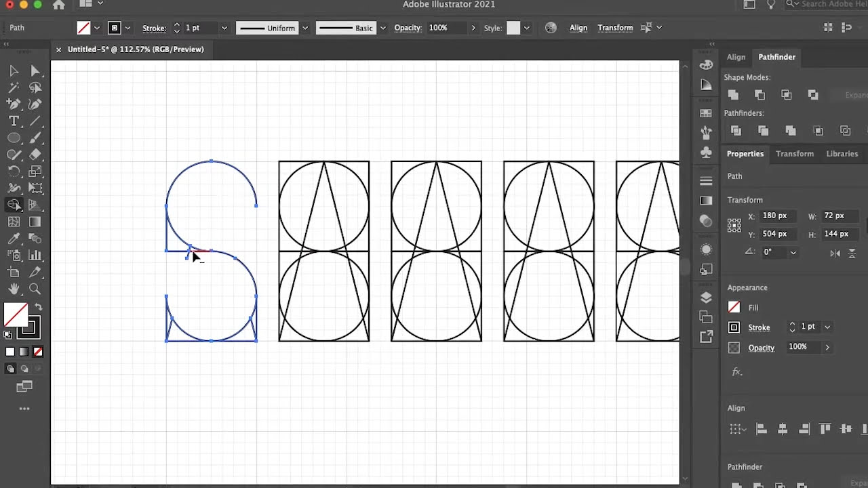Click the Align link in the control bar

click(x=578, y=28)
